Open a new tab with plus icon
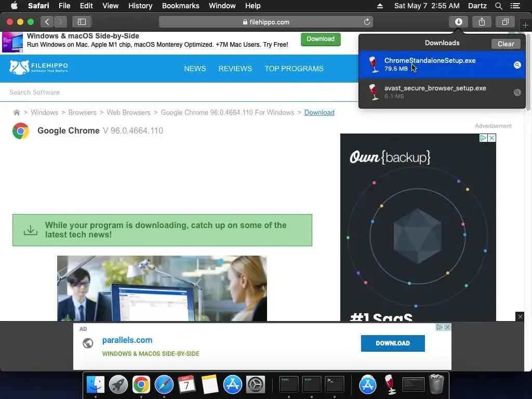Image resolution: width=532 pixels, height=399 pixels. pyautogui.click(x=525, y=25)
